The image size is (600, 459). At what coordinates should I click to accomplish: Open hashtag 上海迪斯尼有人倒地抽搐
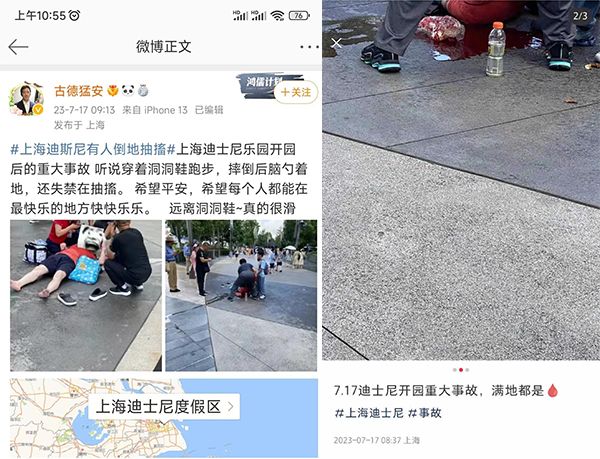point(93,149)
